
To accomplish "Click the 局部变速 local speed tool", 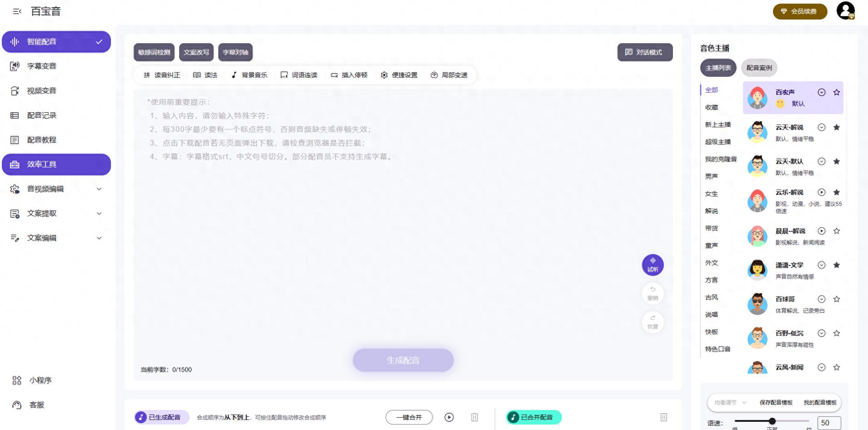I will tap(449, 75).
